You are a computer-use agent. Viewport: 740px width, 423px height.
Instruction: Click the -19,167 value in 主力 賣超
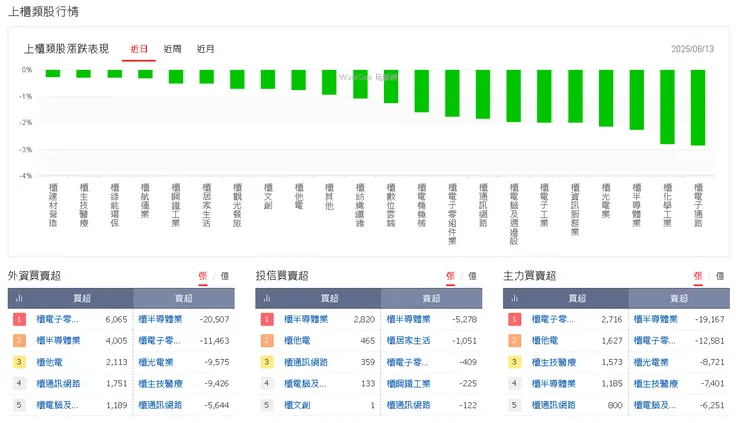tap(709, 320)
